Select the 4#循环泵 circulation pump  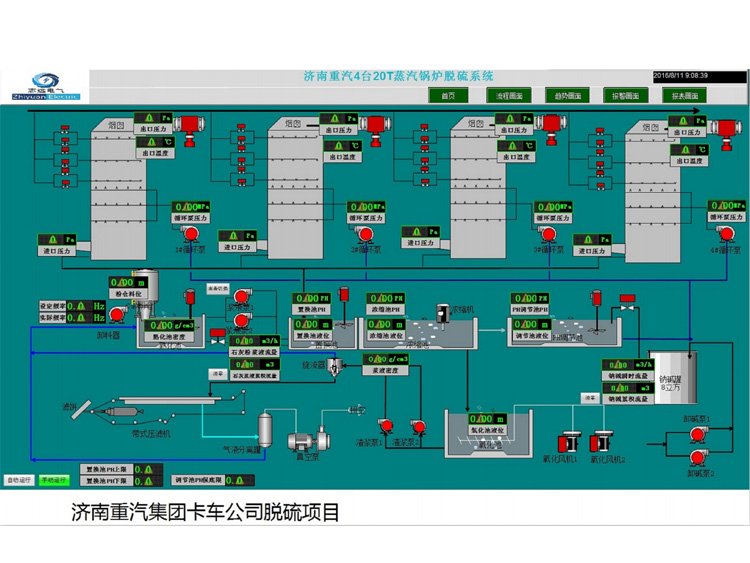(726, 234)
